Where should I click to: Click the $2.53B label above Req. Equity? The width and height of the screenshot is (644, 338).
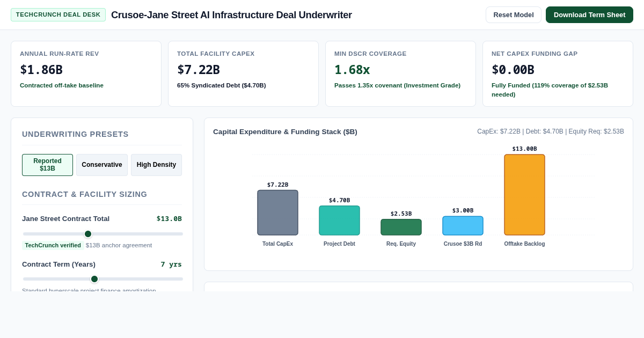(401, 214)
